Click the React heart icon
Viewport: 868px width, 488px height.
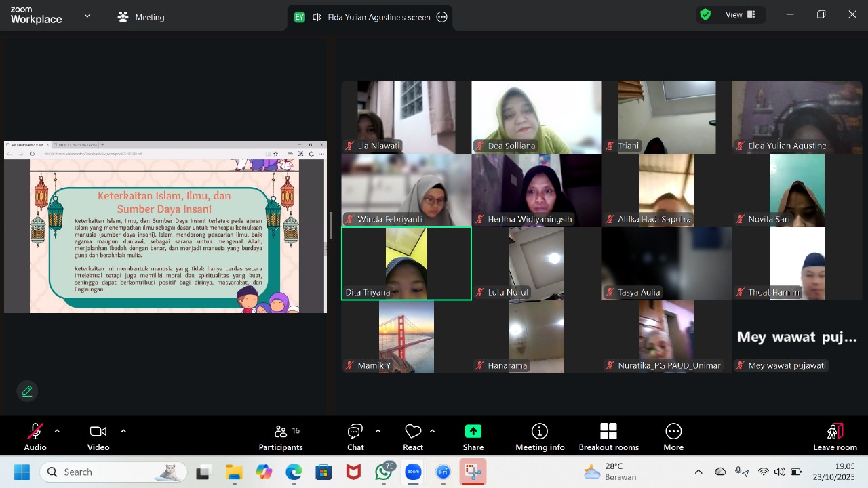pos(413,437)
